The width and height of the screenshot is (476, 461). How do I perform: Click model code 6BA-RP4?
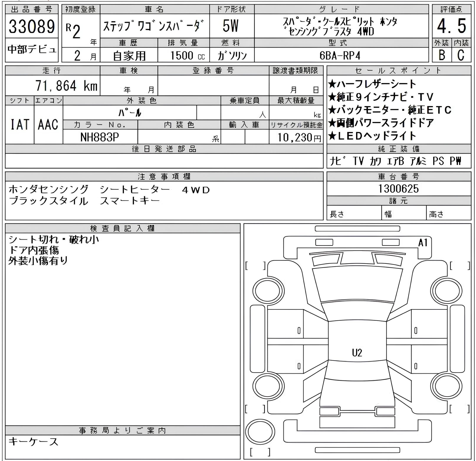pyautogui.click(x=340, y=56)
